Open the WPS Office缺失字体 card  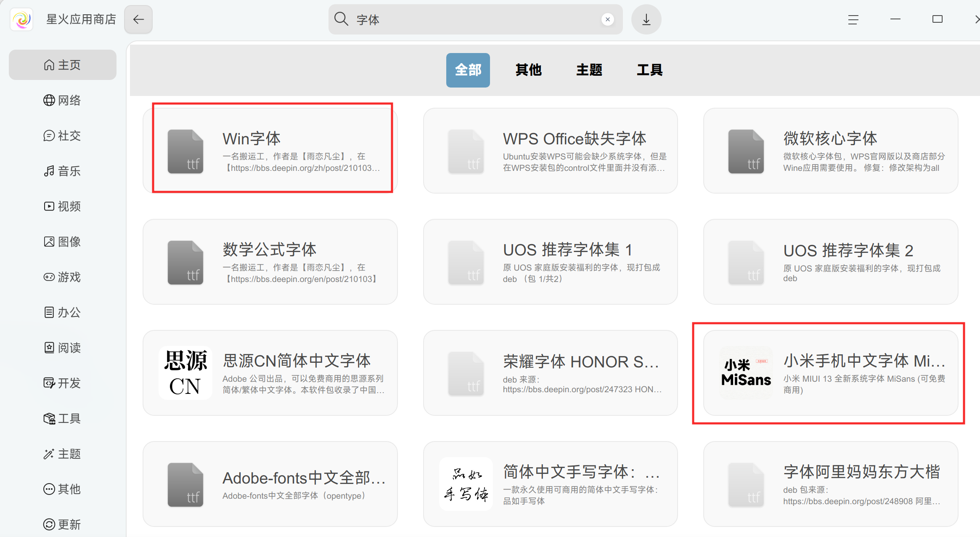(551, 151)
